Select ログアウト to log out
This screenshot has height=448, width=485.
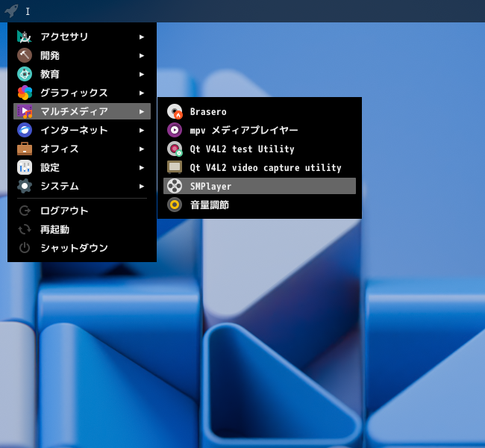(82, 211)
